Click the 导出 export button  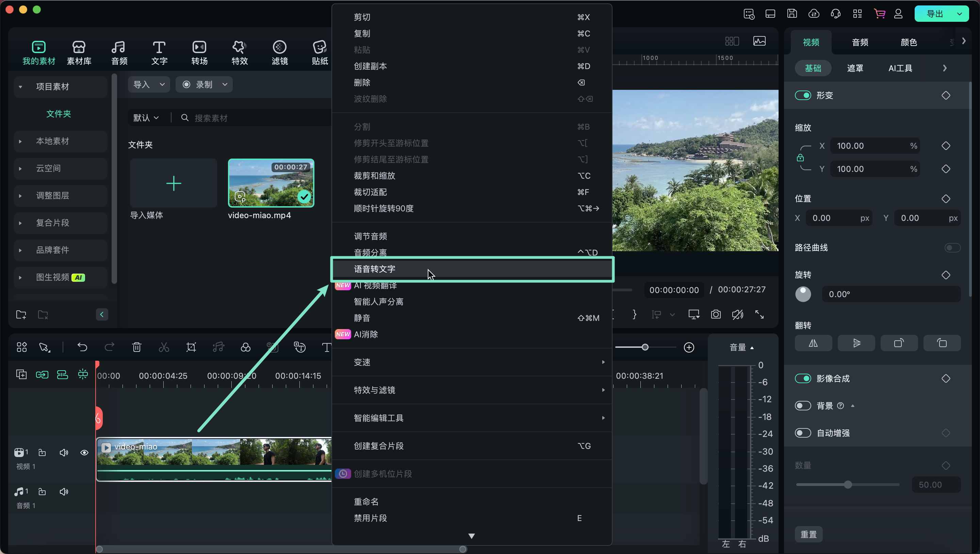934,14
